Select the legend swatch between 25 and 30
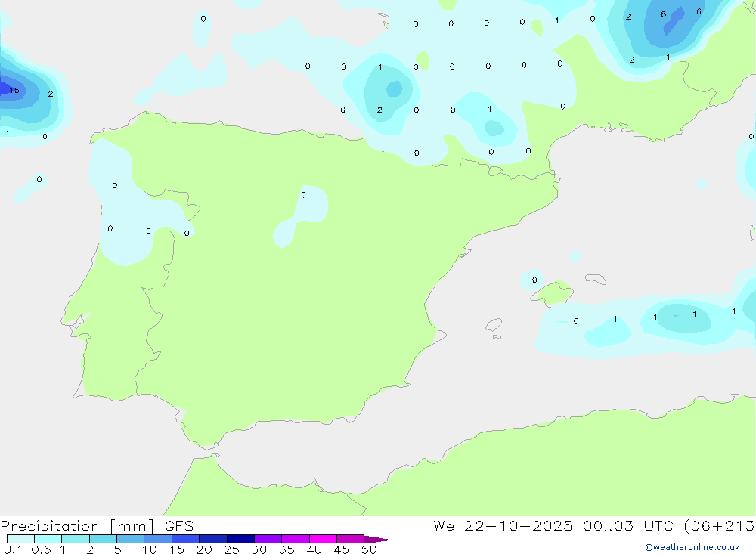 click(x=240, y=539)
